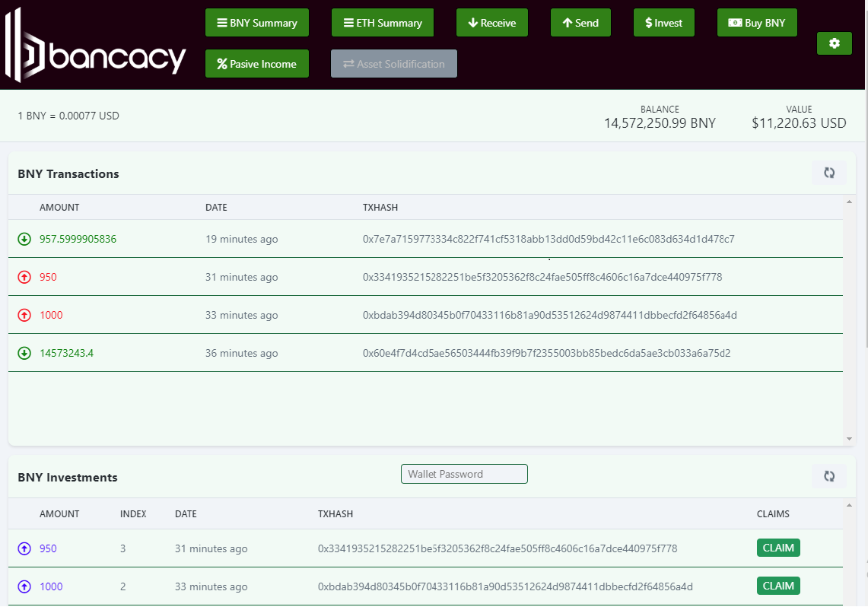Refresh the BNY Transactions list

click(828, 173)
